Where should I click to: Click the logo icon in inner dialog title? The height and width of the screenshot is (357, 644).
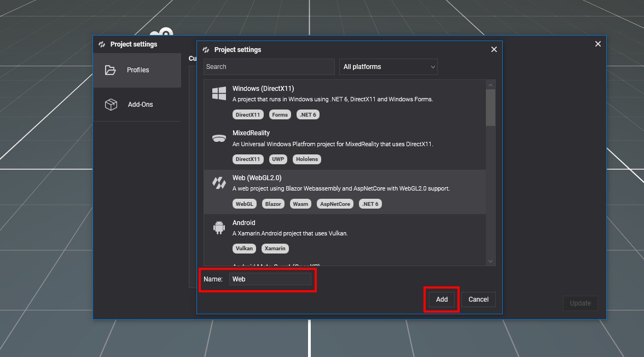tap(206, 50)
